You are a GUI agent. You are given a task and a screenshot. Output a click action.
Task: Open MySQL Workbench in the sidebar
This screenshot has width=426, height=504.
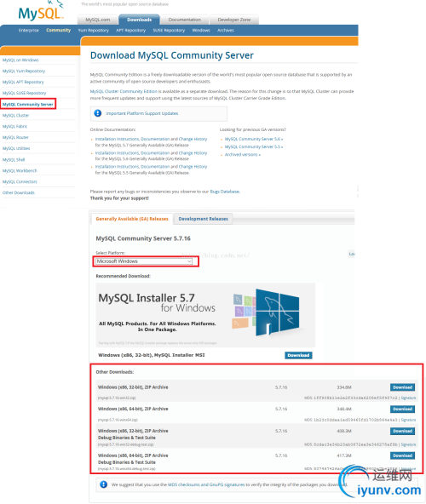20,170
